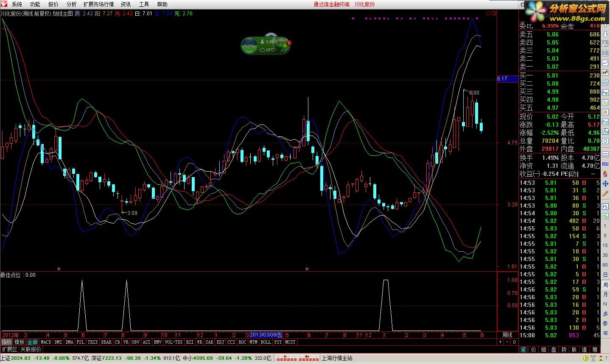Click the 上海行情主站 status text

pos(337,358)
